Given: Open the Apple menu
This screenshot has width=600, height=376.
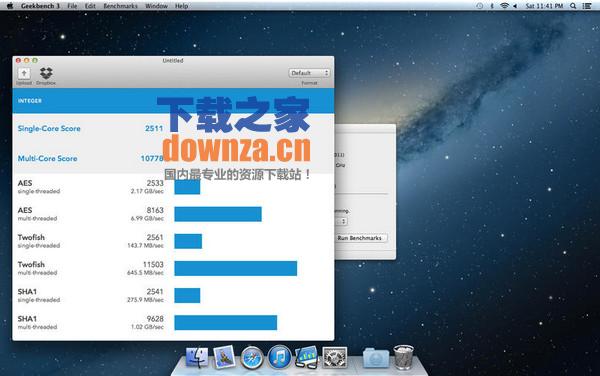Looking at the screenshot, I should point(10,6).
